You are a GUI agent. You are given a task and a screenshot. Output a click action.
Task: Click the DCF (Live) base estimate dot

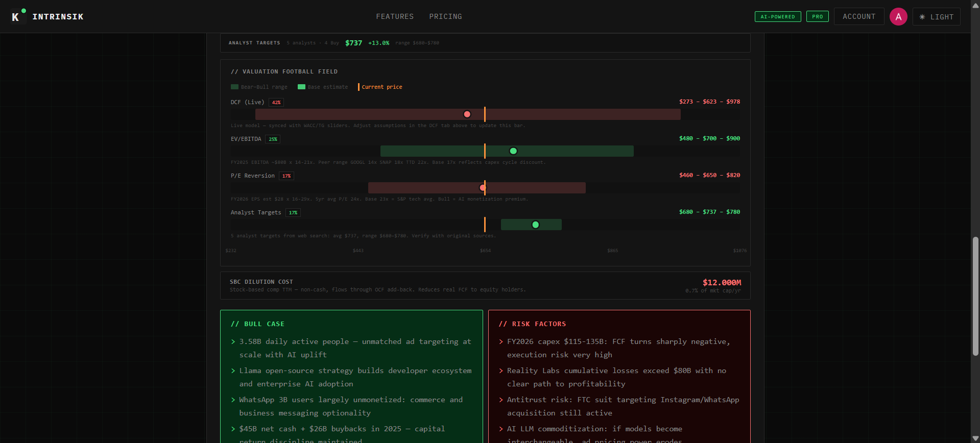(x=467, y=114)
